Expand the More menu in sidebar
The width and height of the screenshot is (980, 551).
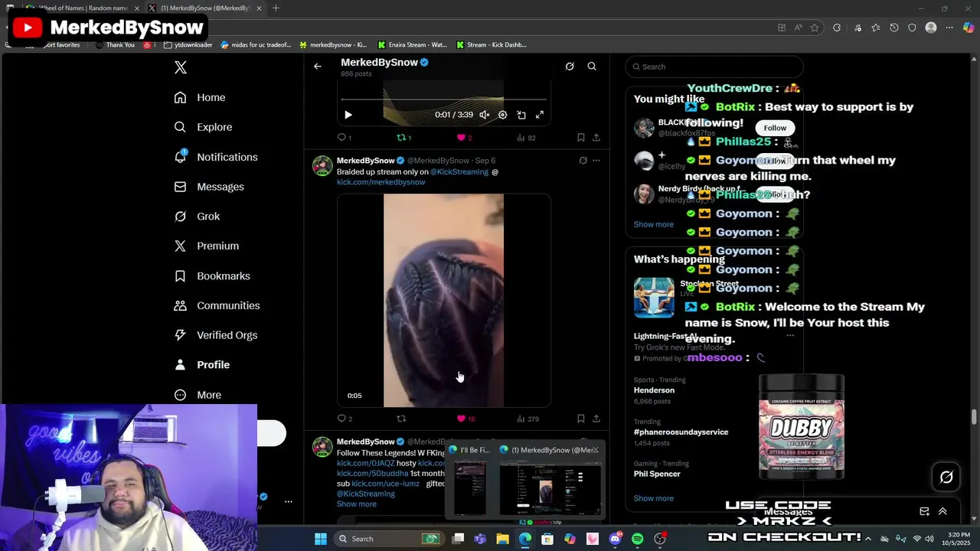(198, 395)
